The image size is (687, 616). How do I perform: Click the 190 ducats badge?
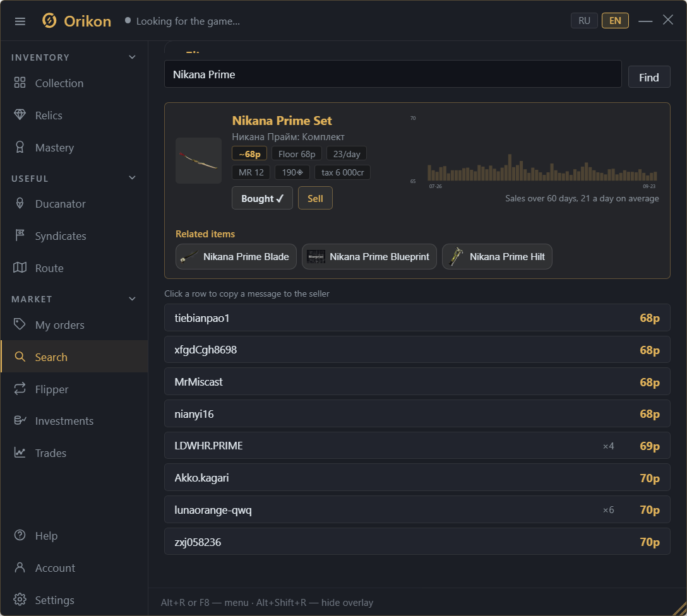(292, 172)
